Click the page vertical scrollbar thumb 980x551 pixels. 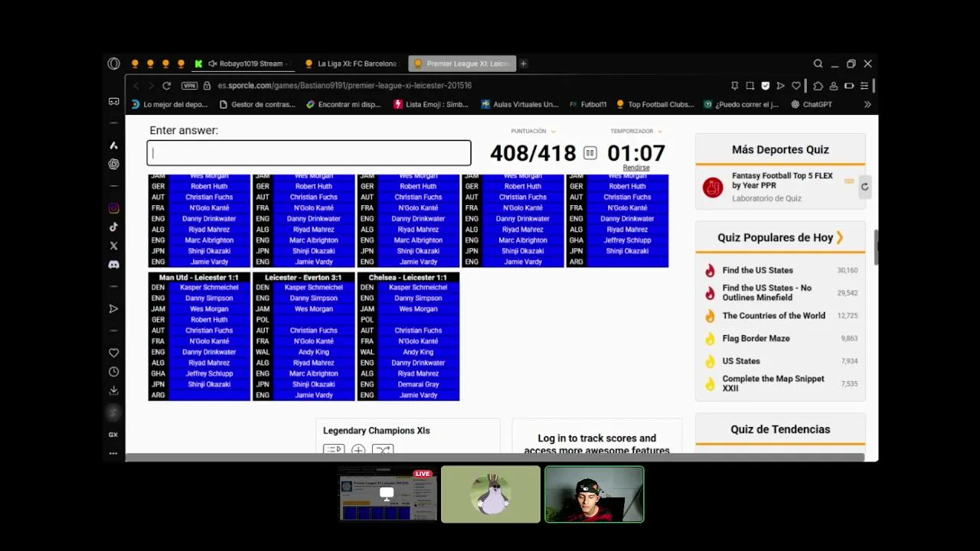875,246
